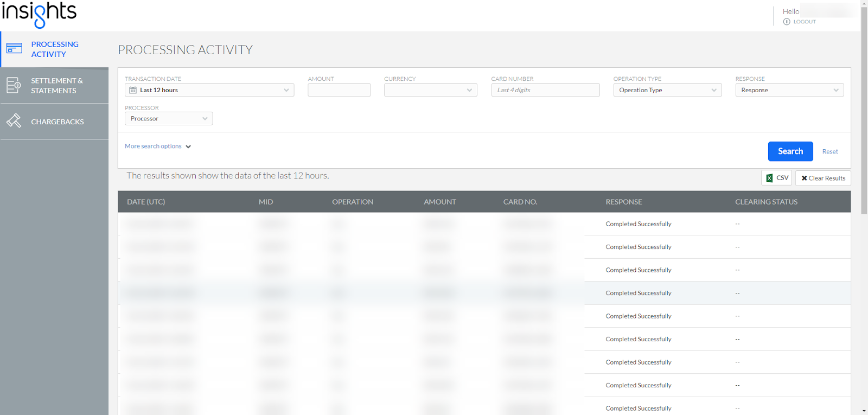Click the logout power icon
This screenshot has height=415, width=868.
[x=787, y=22]
